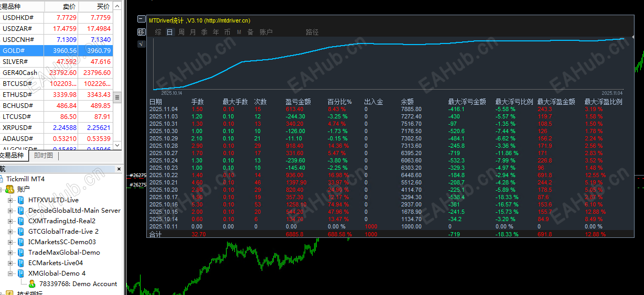Select the M tab in MTDriver
This screenshot has width=644, height=295.
coord(239,32)
